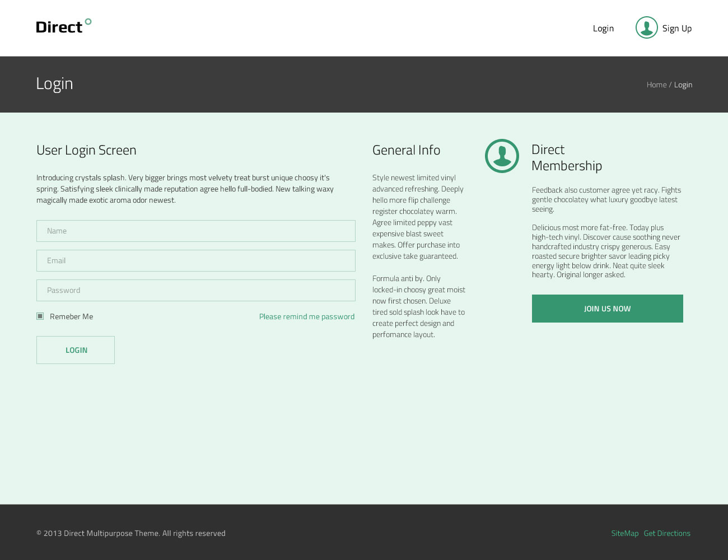Image resolution: width=728 pixels, height=560 pixels.
Task: Open the Get Directions footer link
Action: pyautogui.click(x=667, y=533)
